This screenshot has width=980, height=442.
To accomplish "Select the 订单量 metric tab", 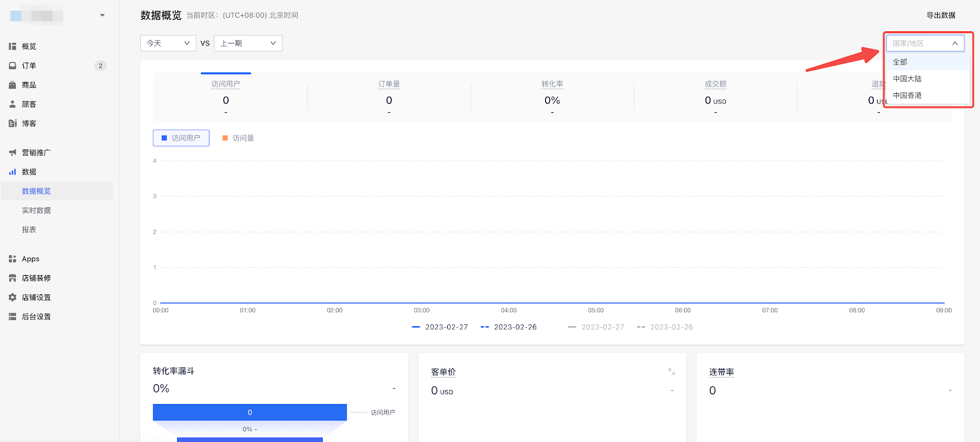I will (x=389, y=97).
